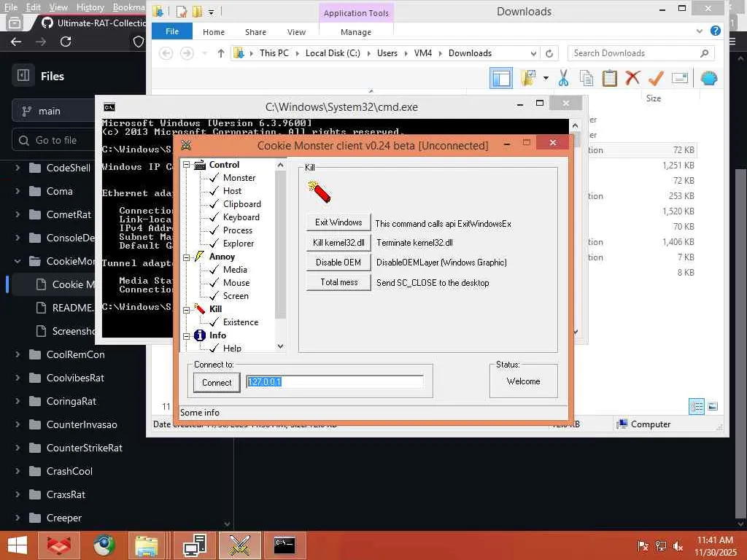The width and height of the screenshot is (747, 560).
Task: Select Mouse under Annoy
Action: click(236, 283)
